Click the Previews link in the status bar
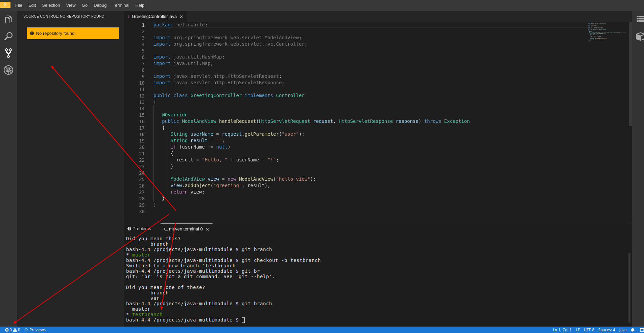The height and width of the screenshot is (333, 644). [35, 330]
